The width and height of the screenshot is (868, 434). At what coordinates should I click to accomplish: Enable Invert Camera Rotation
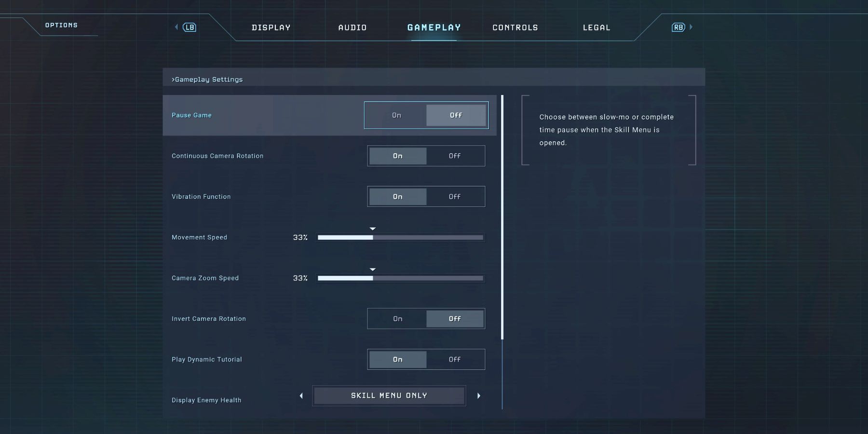point(397,319)
